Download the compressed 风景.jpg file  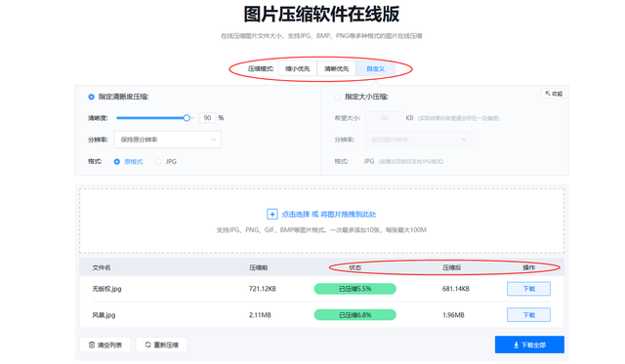528,315
